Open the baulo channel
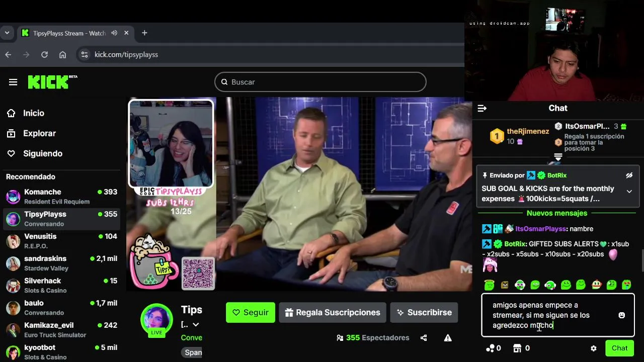 click(x=61, y=307)
